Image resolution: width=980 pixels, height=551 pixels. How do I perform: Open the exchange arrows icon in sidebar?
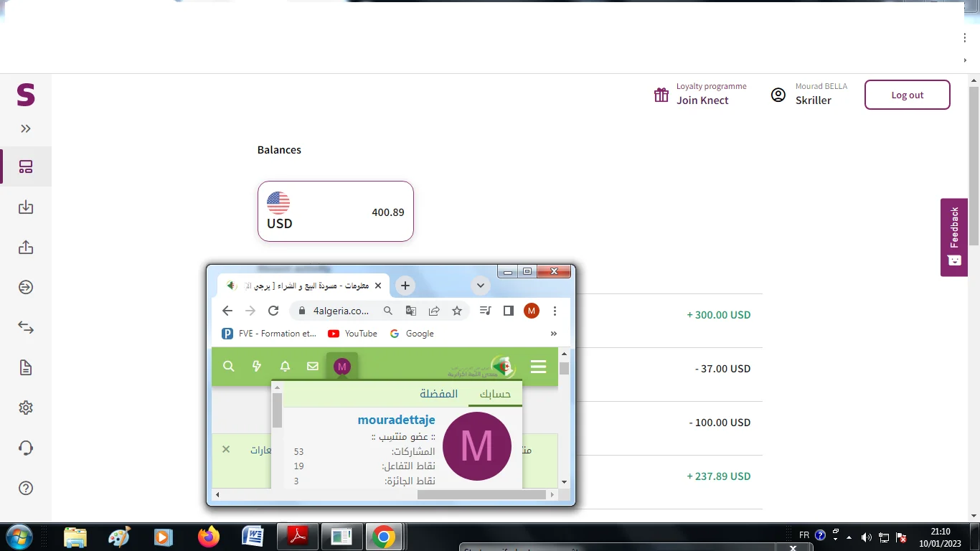[26, 328]
